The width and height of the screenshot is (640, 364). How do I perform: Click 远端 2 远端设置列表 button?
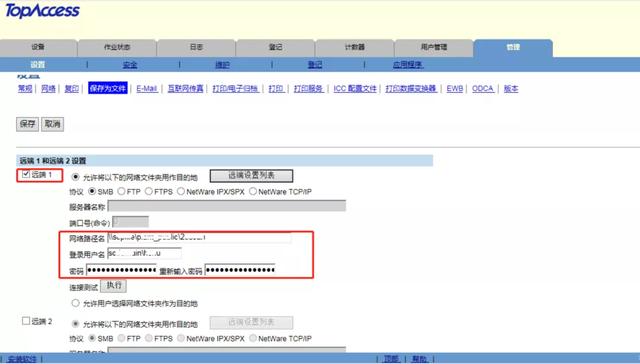[x=251, y=322]
